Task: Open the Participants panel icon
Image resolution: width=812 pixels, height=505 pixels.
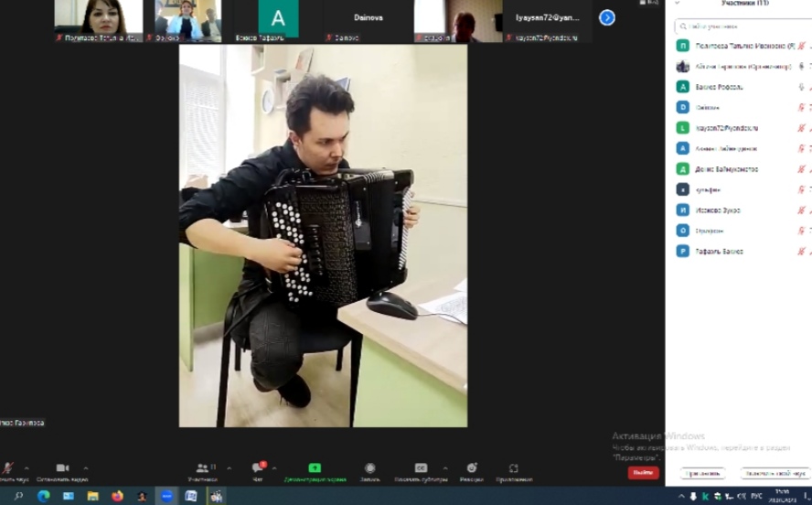Action: pyautogui.click(x=202, y=467)
